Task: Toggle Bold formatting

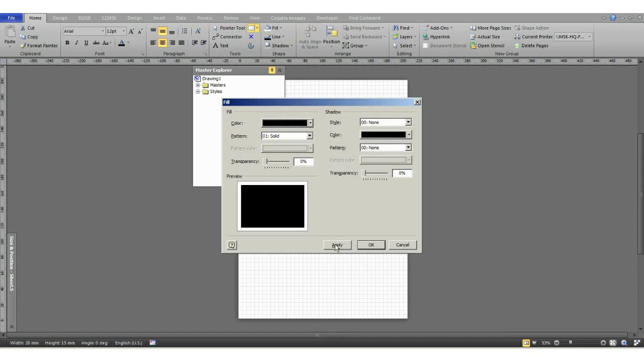Action: [67, 43]
